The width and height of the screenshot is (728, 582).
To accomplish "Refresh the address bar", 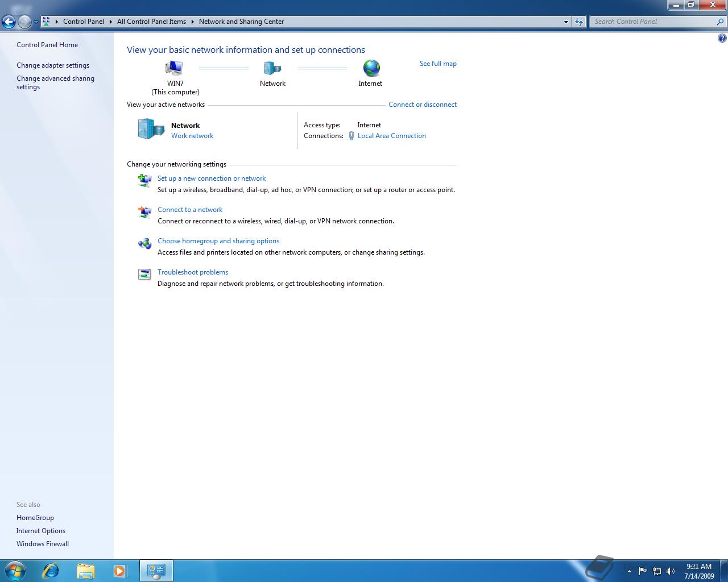I will pyautogui.click(x=579, y=22).
